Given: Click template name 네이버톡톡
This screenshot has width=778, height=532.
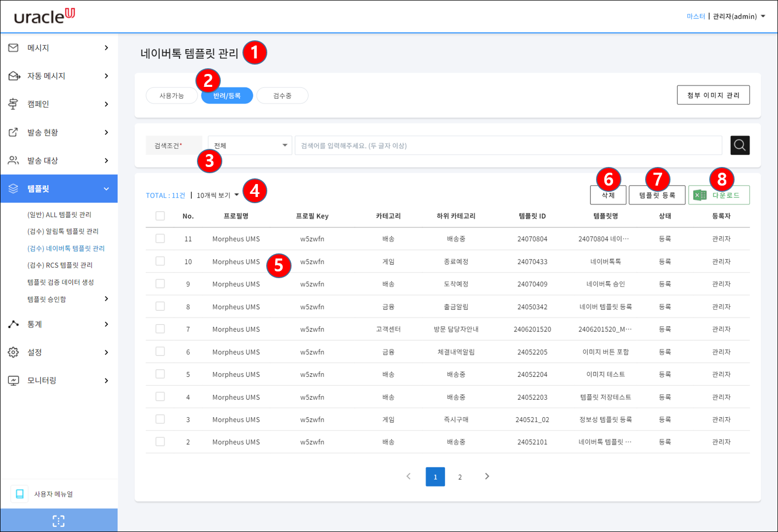Looking at the screenshot, I should click(x=606, y=262).
